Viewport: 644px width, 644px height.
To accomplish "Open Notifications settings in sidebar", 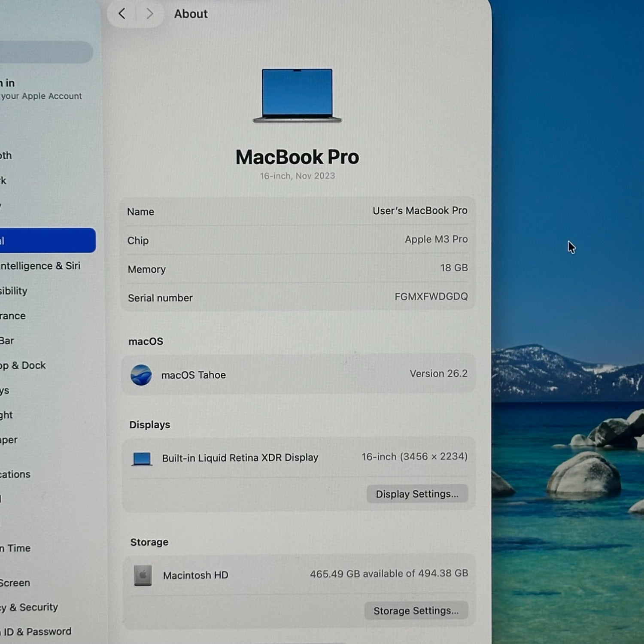I will pyautogui.click(x=16, y=474).
